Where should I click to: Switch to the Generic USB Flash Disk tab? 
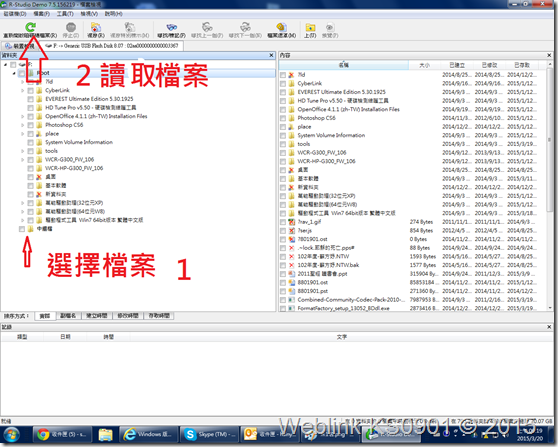point(111,46)
